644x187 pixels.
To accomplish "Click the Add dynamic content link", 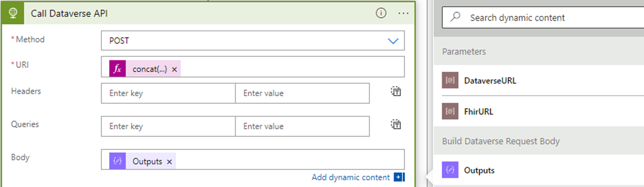I will (x=351, y=177).
